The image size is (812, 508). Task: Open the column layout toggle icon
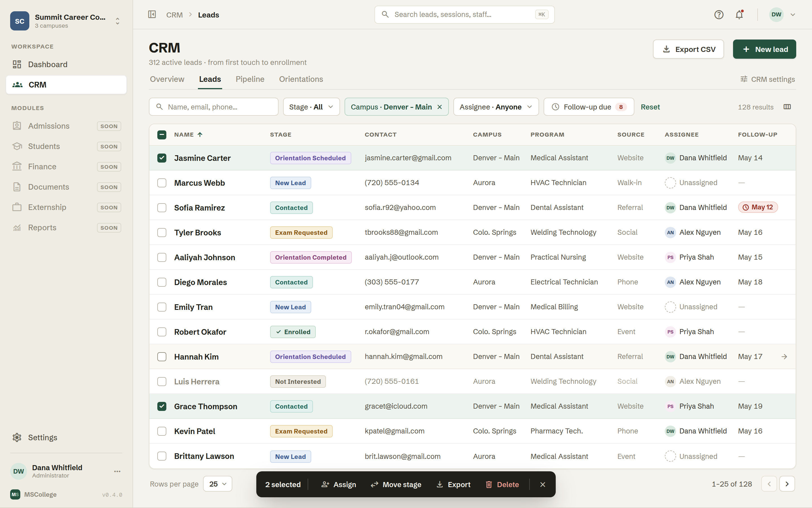(787, 107)
